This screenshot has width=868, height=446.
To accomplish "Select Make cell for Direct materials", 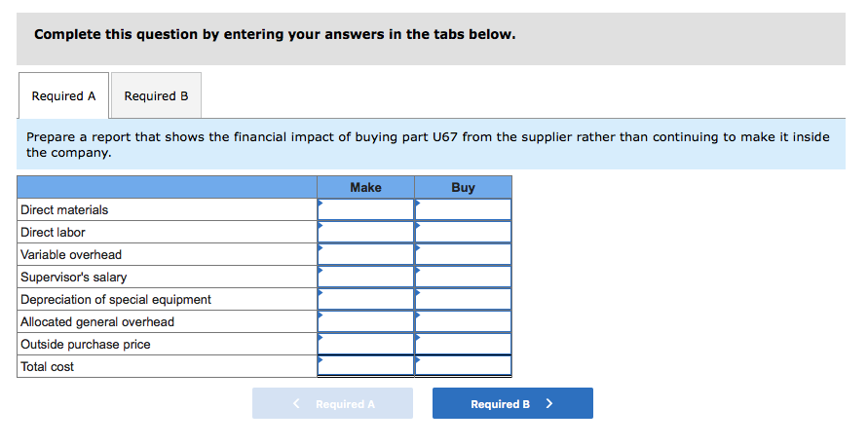I will point(365,210).
